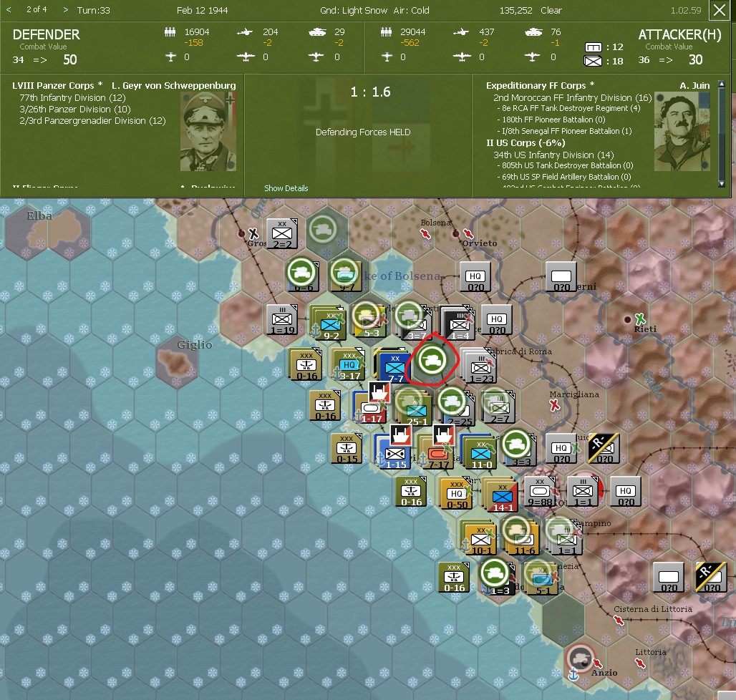Select the 25-1 infantry counter
The image size is (736, 700).
[416, 411]
